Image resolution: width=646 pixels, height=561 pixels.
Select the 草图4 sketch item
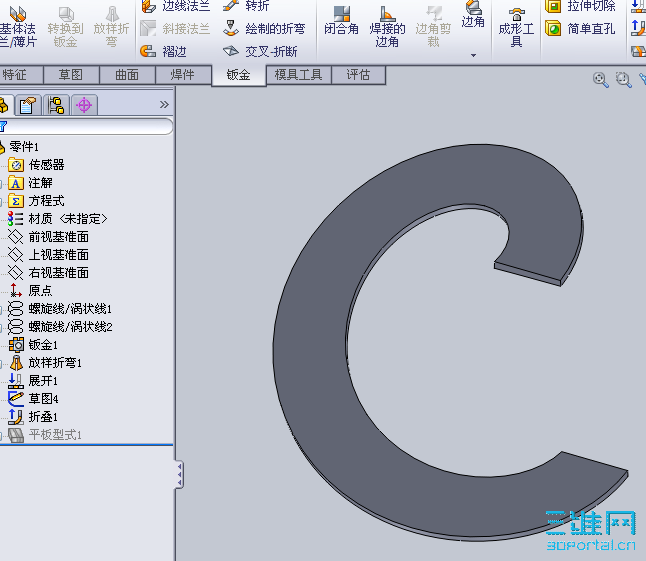(x=33, y=399)
